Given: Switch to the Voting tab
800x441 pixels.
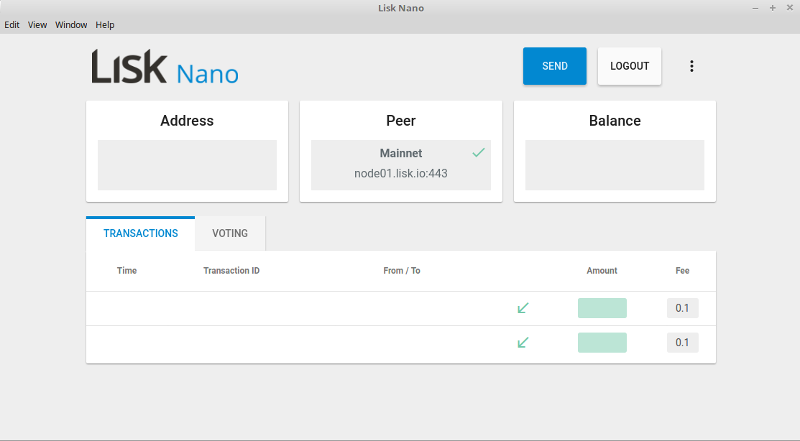Looking at the screenshot, I should 230,233.
